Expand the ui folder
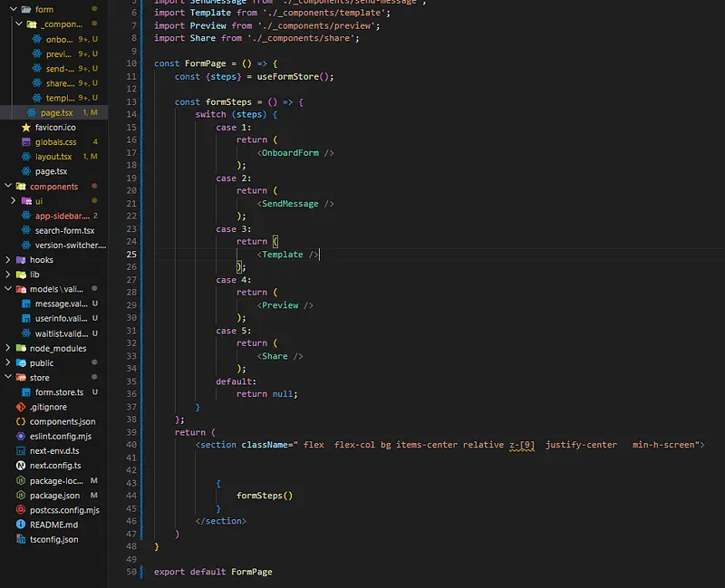725x588 pixels. pyautogui.click(x=14, y=201)
